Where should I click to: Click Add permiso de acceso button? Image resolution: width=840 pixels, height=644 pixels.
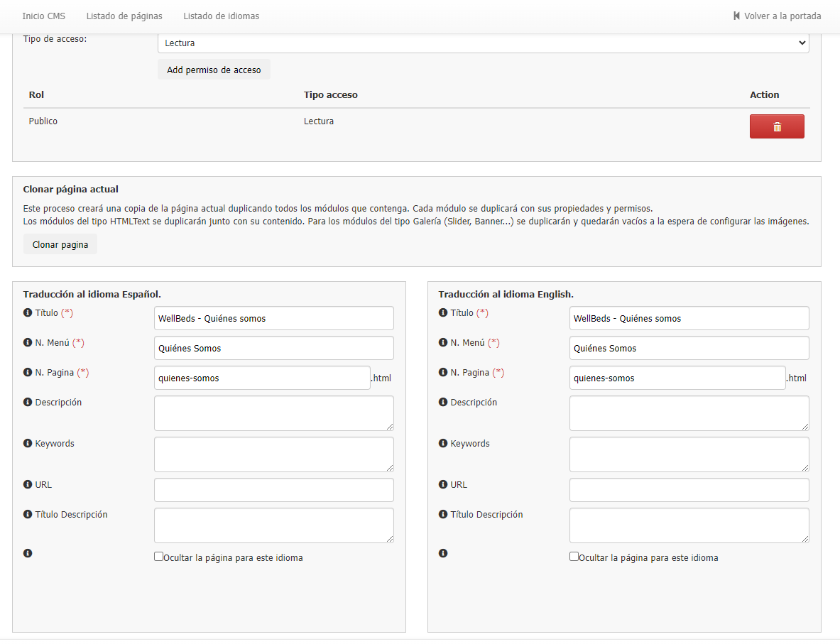click(x=214, y=70)
